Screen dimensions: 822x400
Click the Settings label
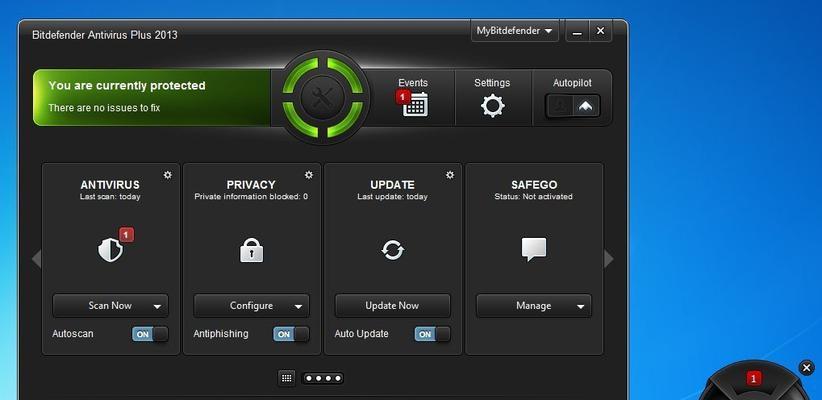click(x=492, y=83)
